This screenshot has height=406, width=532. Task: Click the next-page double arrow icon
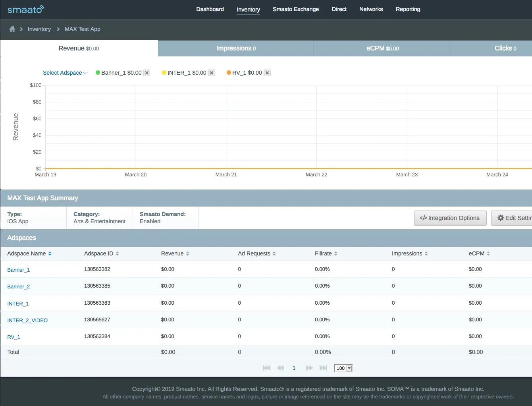point(309,368)
